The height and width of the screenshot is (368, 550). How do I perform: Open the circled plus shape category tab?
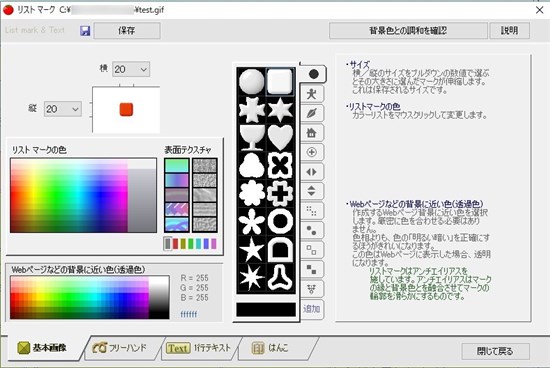pos(312,152)
